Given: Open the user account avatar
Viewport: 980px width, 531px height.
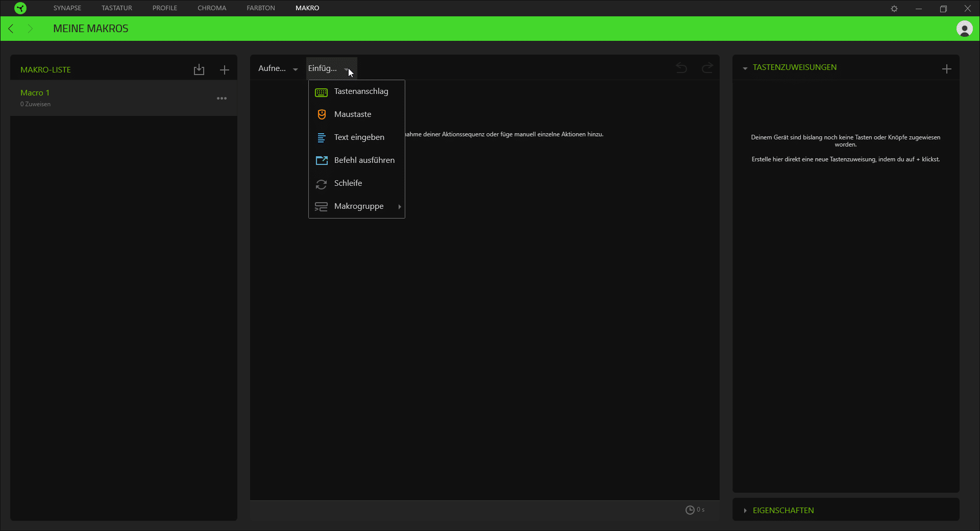Looking at the screenshot, I should click(x=964, y=29).
